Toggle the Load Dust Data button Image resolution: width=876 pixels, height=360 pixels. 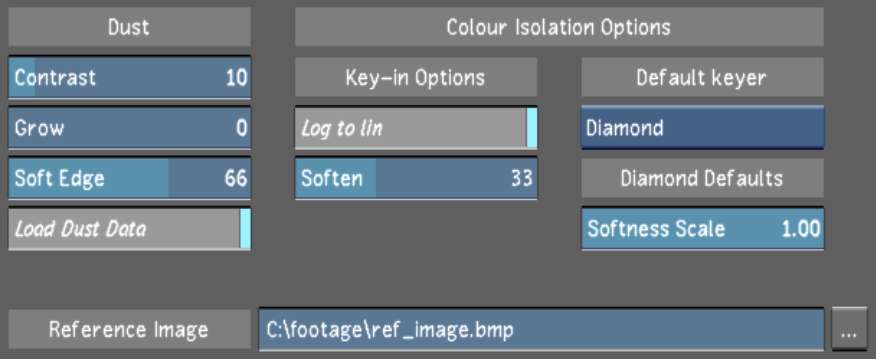pyautogui.click(x=130, y=229)
